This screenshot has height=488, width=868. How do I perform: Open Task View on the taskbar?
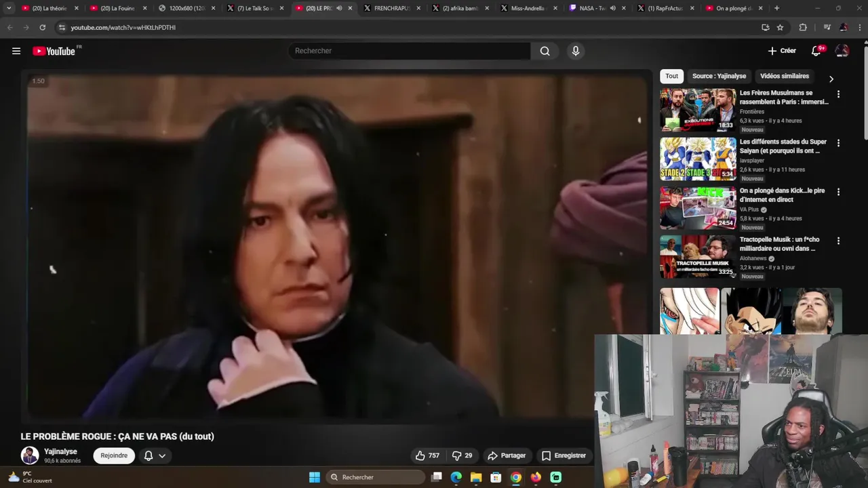437,477
